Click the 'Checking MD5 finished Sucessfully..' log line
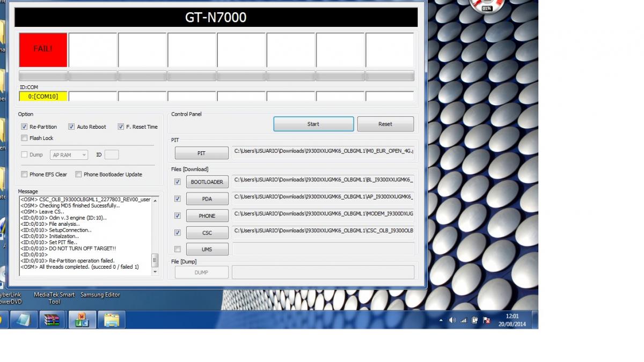 (70, 206)
